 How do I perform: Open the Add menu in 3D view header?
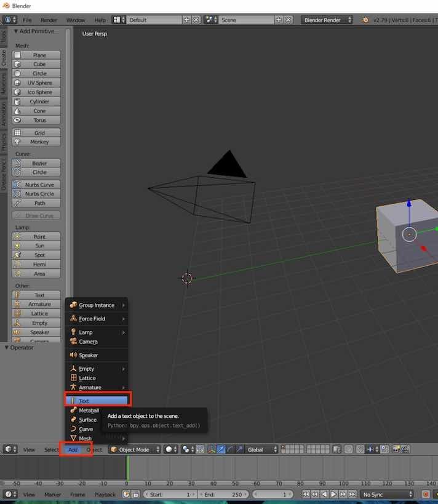click(x=73, y=449)
